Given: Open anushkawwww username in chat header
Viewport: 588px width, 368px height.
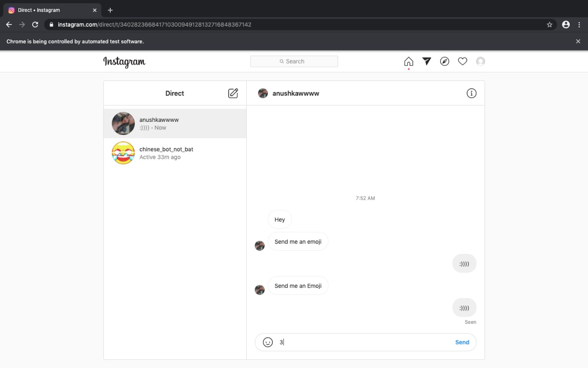Looking at the screenshot, I should point(296,93).
